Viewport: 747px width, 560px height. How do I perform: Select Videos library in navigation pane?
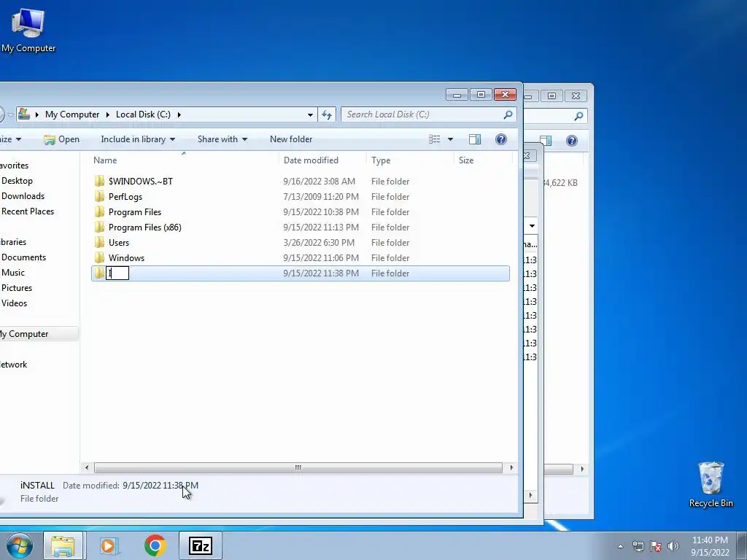click(15, 303)
